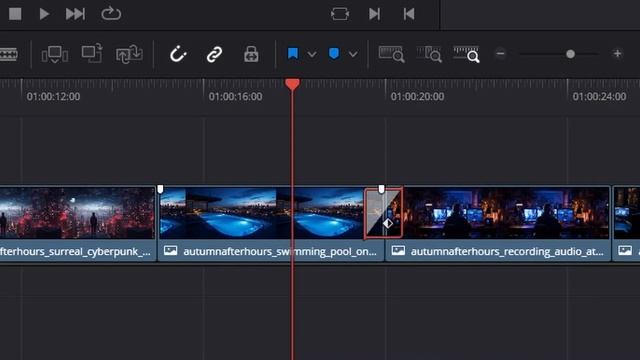Viewport: 640px width, 360px height.
Task: Click the still image icon on recording_audio clip
Action: [x=398, y=251]
